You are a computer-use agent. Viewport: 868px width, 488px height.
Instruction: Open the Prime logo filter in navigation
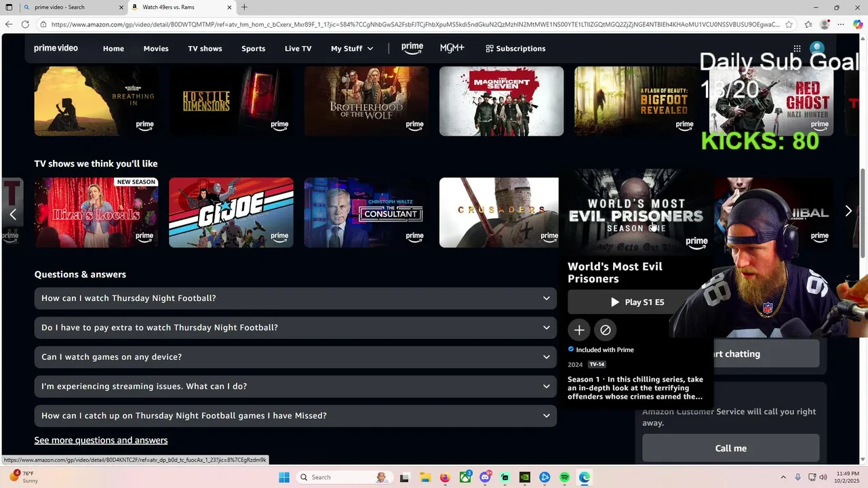click(x=412, y=48)
